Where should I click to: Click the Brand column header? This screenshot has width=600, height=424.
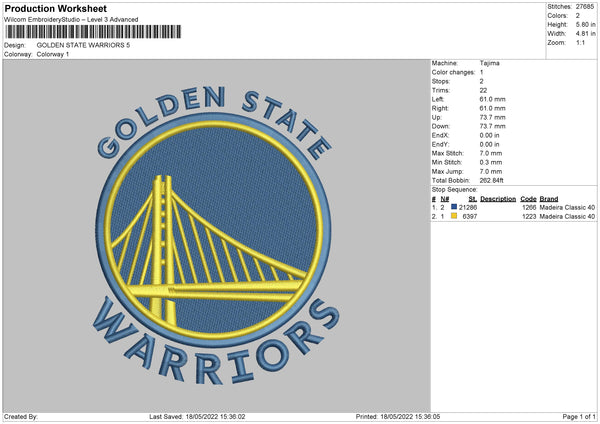point(549,199)
